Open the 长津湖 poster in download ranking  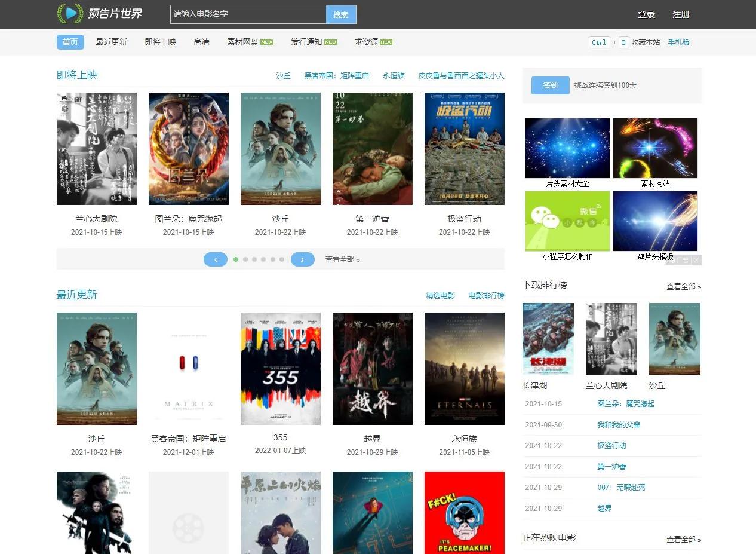548,339
